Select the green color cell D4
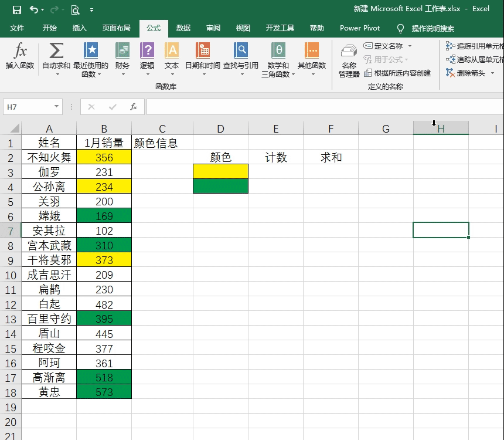 (x=220, y=186)
